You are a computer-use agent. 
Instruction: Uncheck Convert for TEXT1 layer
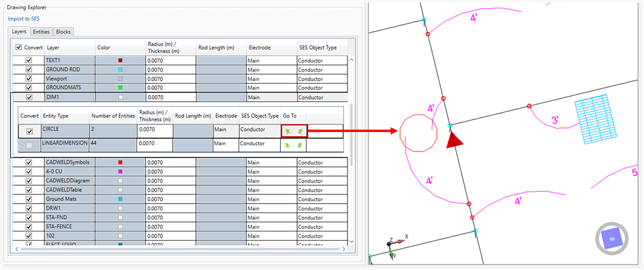point(29,60)
